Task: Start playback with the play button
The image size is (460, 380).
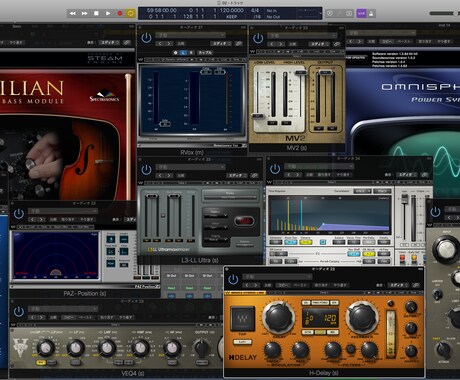Action: 108,13
